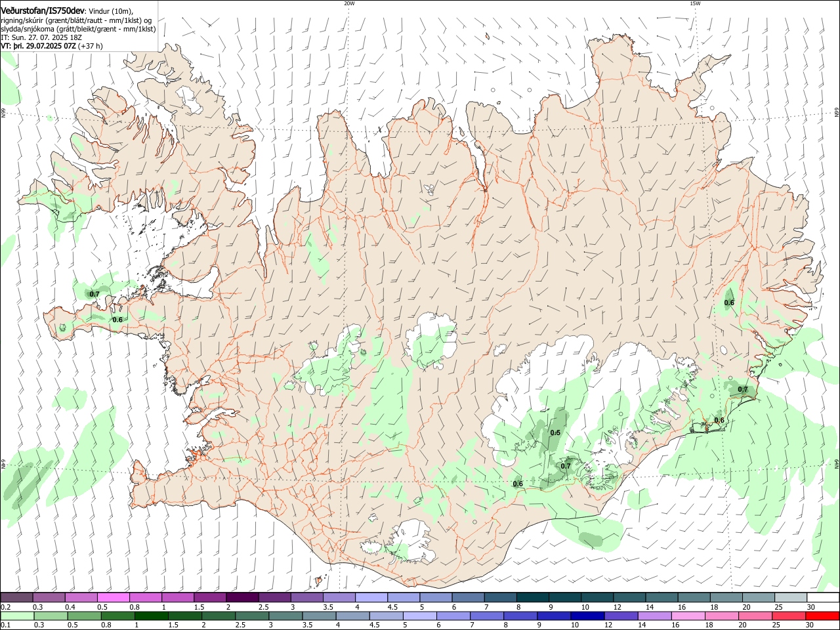Click the 'slydda/snjókoma' legend description line
The height and width of the screenshot is (630, 840).
(78, 29)
